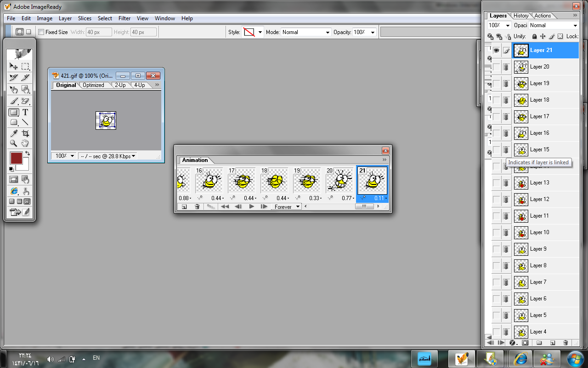
Task: Preview in Internet Explorer from toolbox
Action: [x=14, y=191]
